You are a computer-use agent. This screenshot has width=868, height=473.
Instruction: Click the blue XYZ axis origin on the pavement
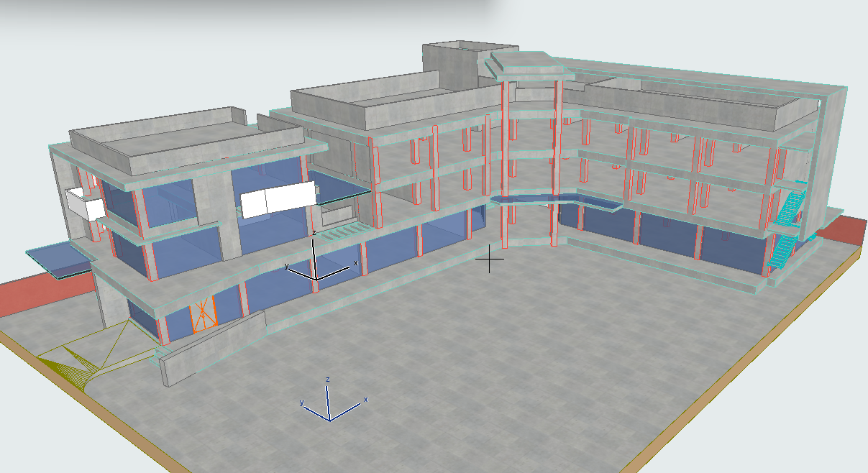pos(329,420)
